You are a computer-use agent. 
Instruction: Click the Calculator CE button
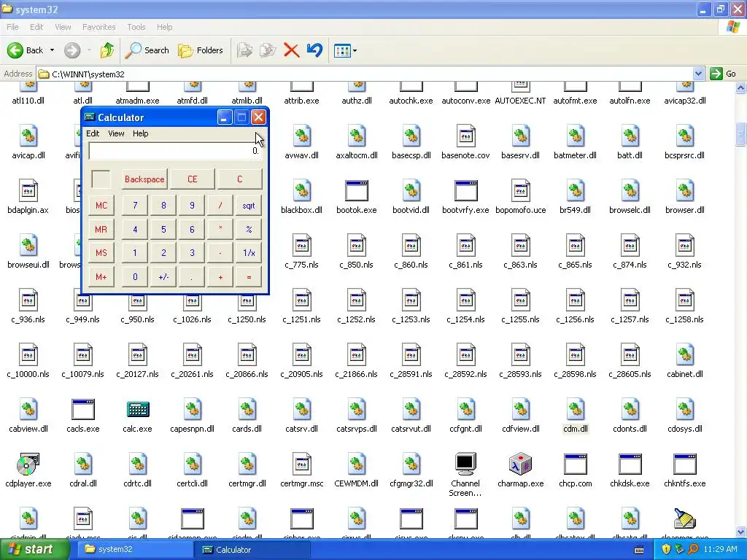coord(193,179)
